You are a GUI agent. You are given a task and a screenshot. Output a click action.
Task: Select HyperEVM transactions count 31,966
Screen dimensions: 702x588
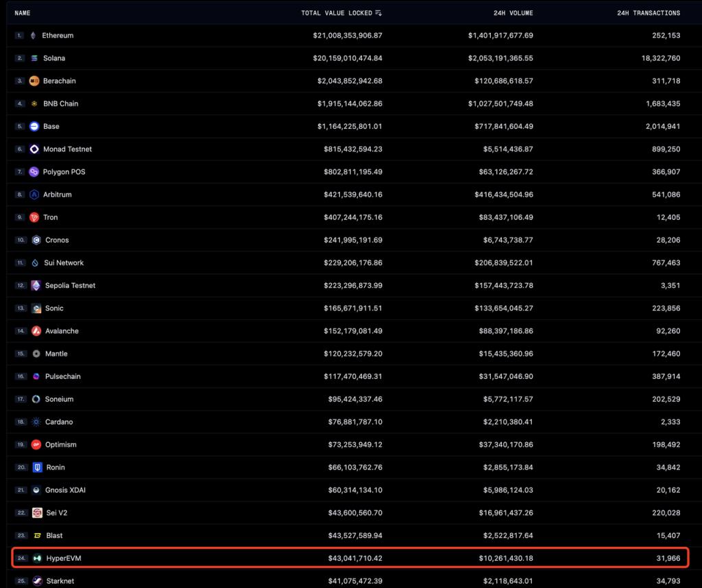(668, 559)
